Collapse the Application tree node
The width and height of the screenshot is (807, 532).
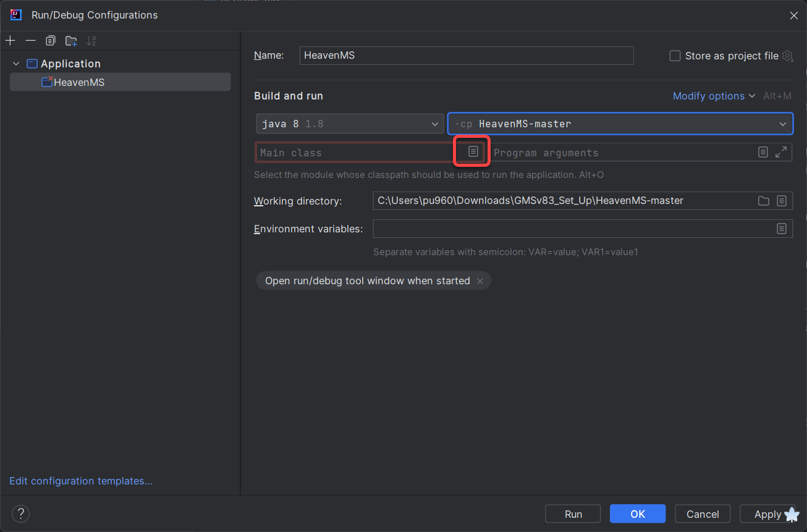(16, 64)
